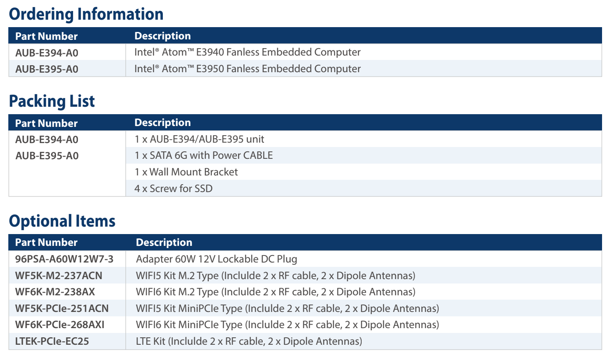Click the WF6K-M2-238AX part number
The height and width of the screenshot is (364, 613).
tap(55, 292)
